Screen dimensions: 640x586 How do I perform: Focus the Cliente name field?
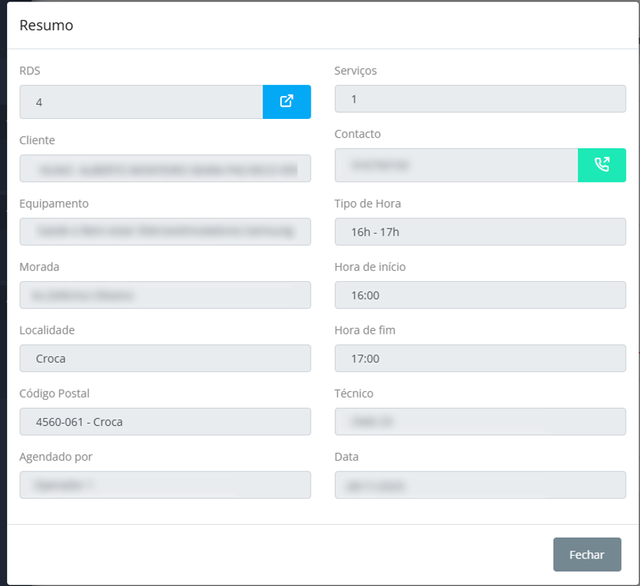click(165, 168)
